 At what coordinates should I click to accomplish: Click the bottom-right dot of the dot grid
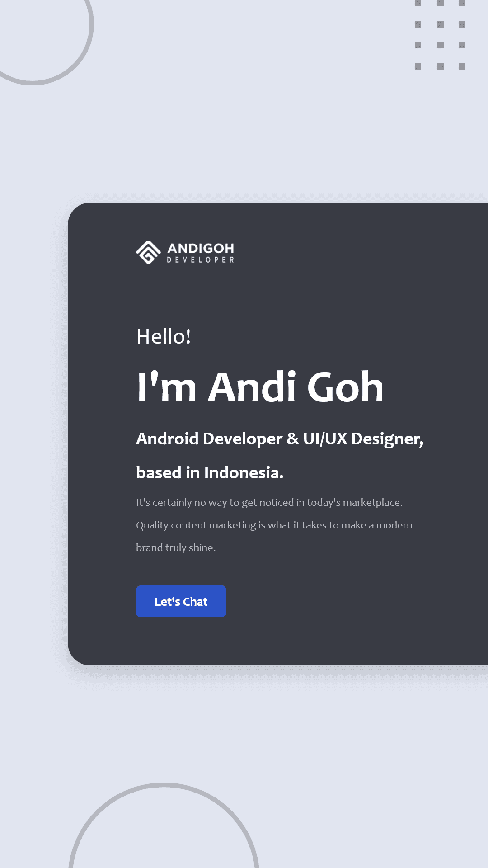click(461, 66)
